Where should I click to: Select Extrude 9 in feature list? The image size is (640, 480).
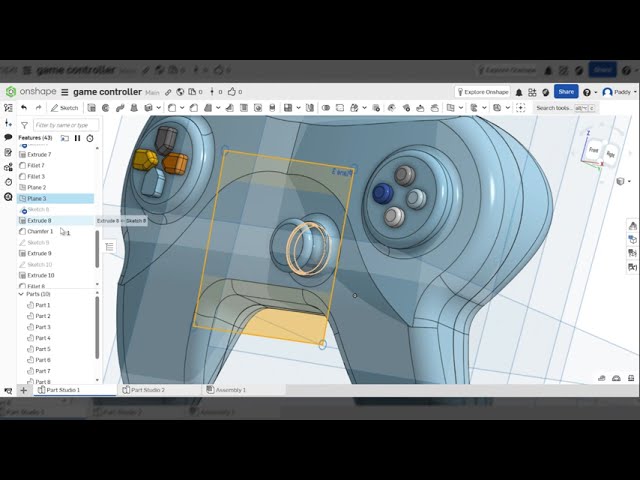tap(56, 253)
